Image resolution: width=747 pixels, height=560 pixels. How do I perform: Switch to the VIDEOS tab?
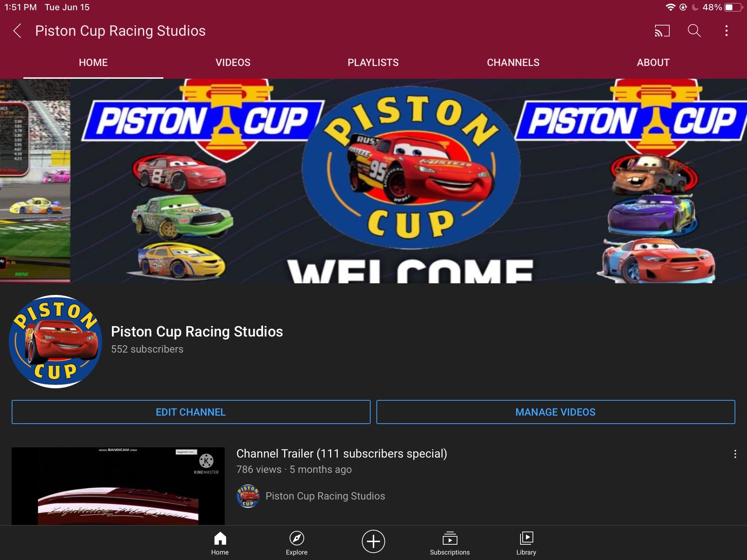click(233, 62)
